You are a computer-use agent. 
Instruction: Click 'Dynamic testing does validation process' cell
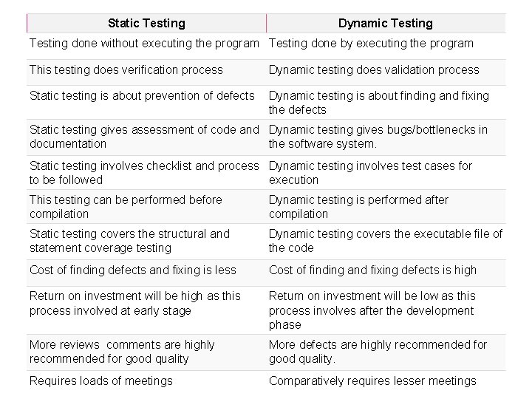[x=386, y=72]
